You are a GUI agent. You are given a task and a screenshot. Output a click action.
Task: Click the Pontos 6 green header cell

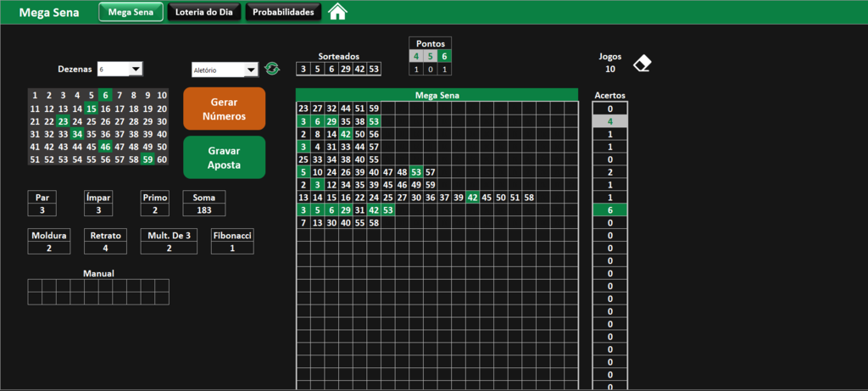444,56
